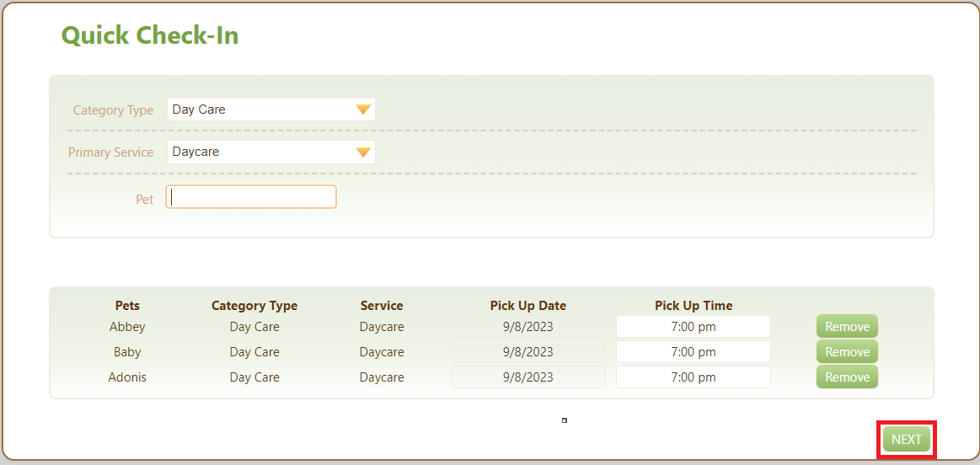Select Baby's pick up date field
Image resolution: width=980 pixels, height=465 pixels.
(x=528, y=352)
